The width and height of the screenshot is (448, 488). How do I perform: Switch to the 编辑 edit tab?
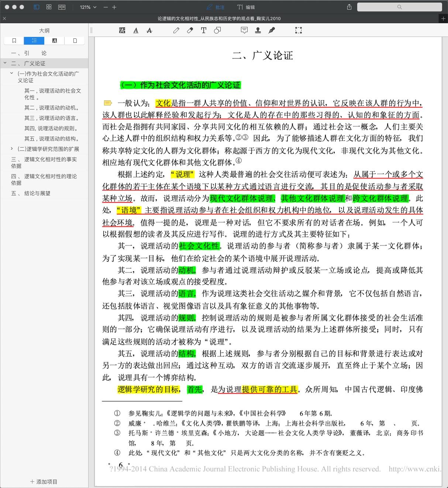point(246,7)
